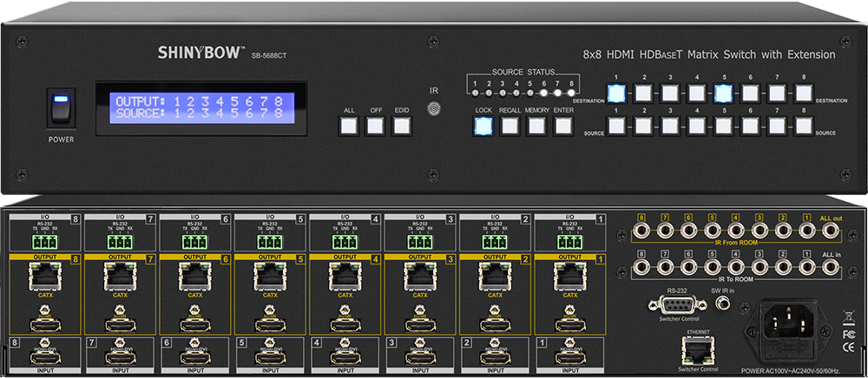This screenshot has width=868, height=378.
Task: Flip the POWER rocker switch
Action: [61, 108]
